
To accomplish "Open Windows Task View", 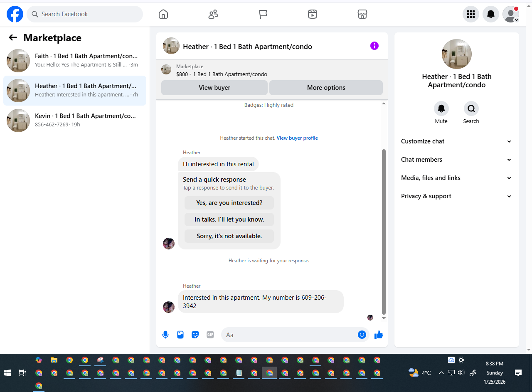I will pos(22,373).
